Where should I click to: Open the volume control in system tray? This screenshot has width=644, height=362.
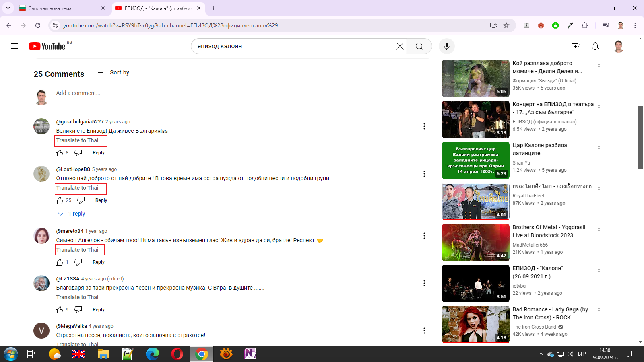pyautogui.click(x=570, y=354)
